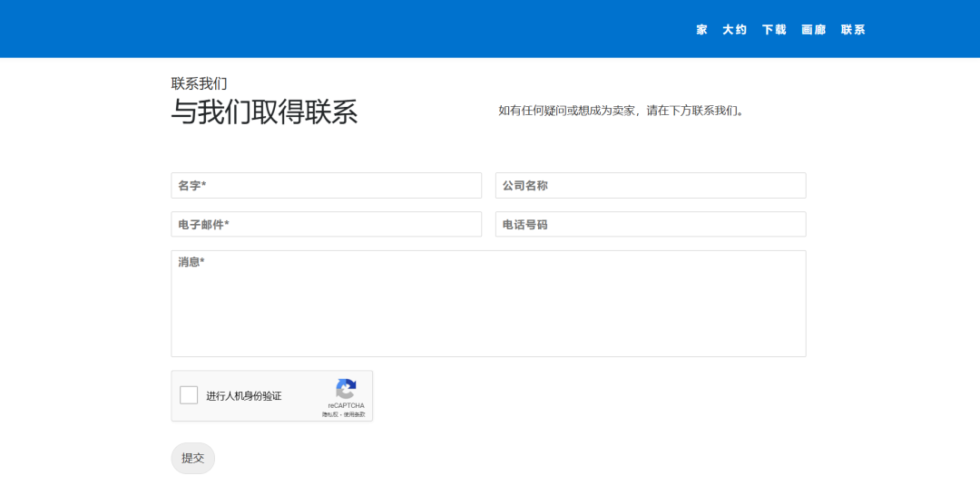
Task: Select the 联系 nav item
Action: pos(852,29)
